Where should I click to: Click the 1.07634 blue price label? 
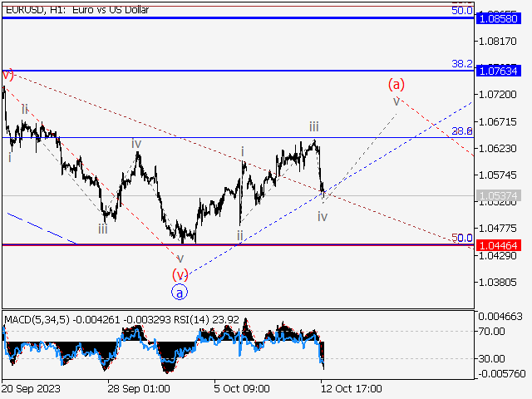tap(498, 71)
